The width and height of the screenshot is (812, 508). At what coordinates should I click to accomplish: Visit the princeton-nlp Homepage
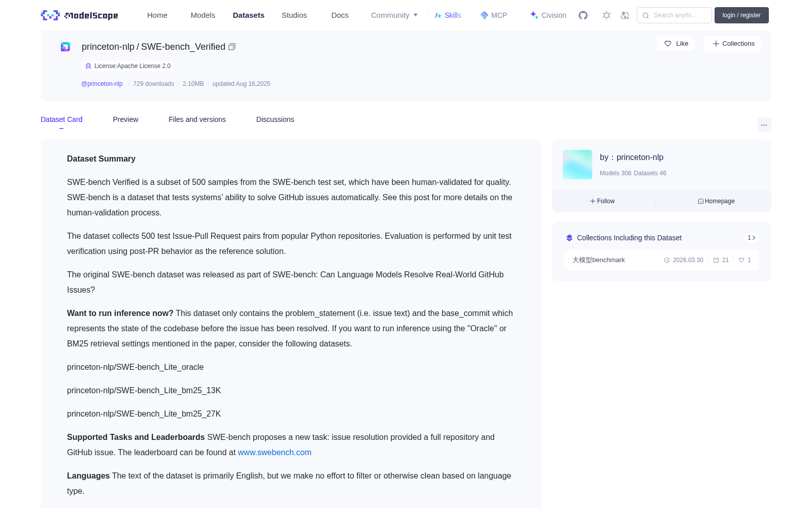pyautogui.click(x=716, y=201)
